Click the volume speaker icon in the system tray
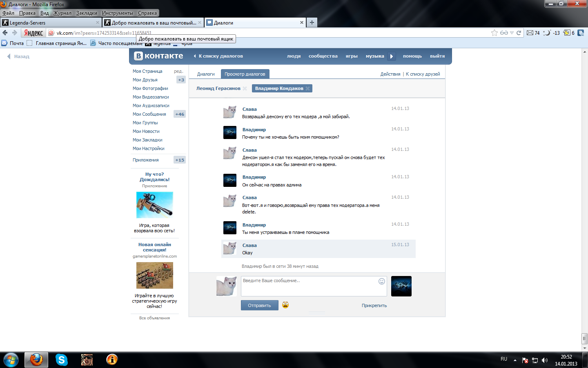 coord(545,360)
